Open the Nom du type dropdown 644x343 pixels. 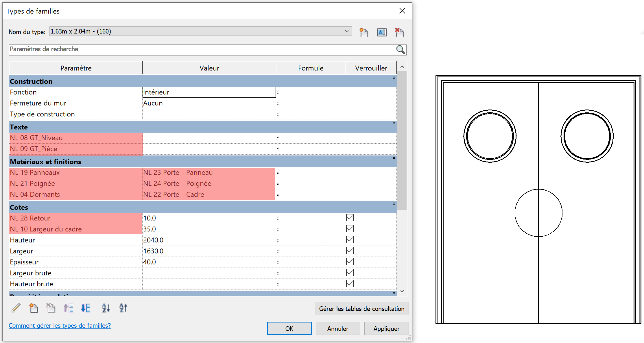347,31
